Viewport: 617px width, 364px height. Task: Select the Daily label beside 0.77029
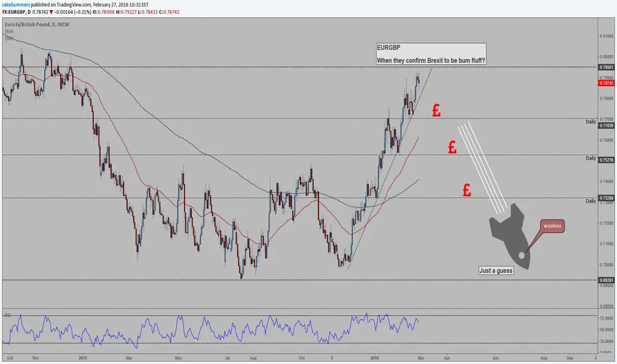(591, 122)
